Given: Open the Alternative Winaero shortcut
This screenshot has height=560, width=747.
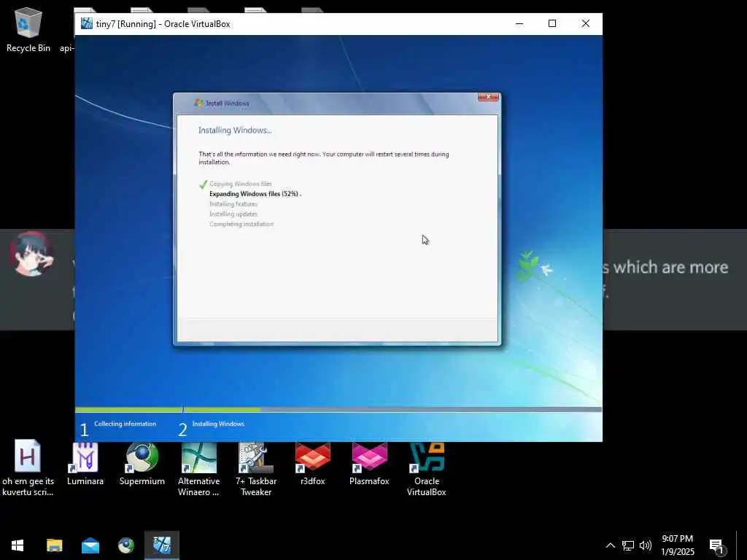Looking at the screenshot, I should pyautogui.click(x=198, y=469).
